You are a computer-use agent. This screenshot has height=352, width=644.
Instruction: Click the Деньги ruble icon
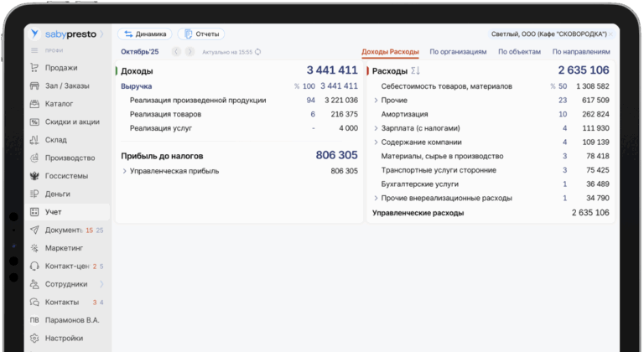(x=34, y=194)
